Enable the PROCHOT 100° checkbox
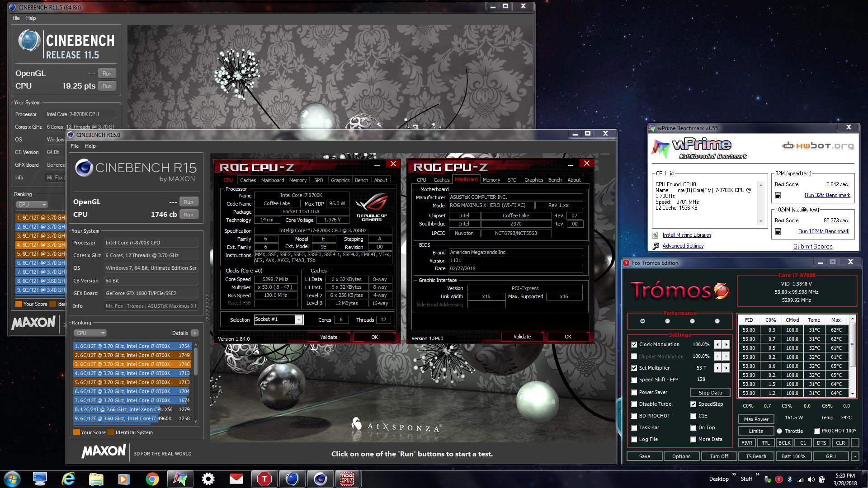868x488 pixels. [x=816, y=431]
